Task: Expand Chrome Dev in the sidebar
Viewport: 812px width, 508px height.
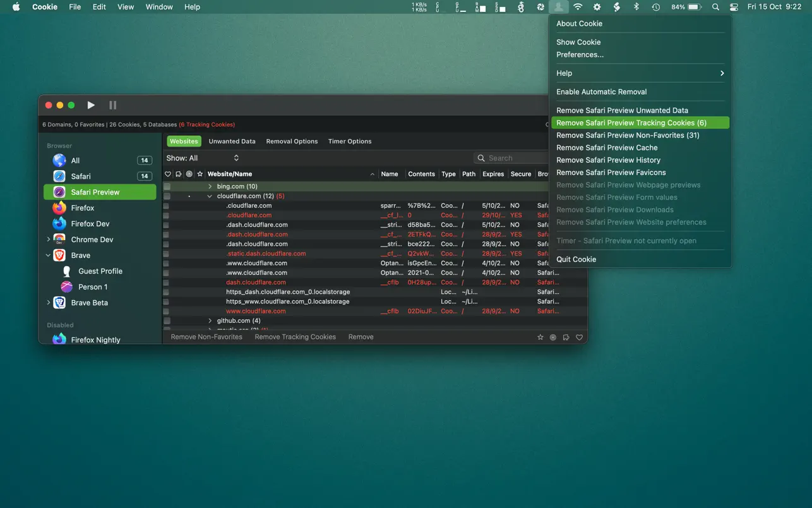Action: tap(49, 239)
